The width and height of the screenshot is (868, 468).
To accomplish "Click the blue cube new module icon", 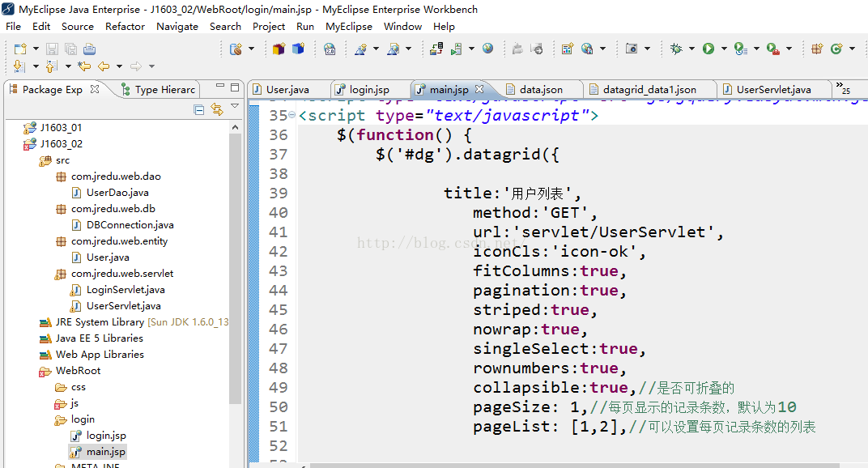I will pyautogui.click(x=298, y=49).
